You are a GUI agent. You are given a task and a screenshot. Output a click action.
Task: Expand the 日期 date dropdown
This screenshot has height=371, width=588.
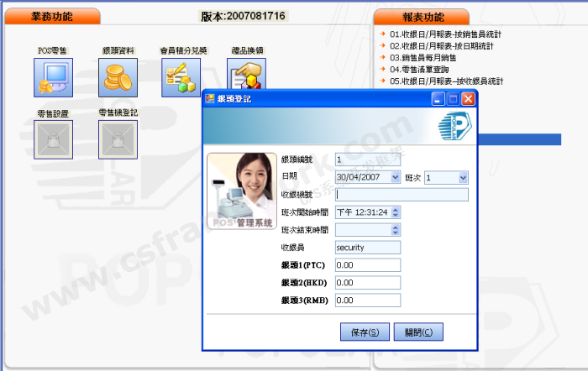pos(396,178)
